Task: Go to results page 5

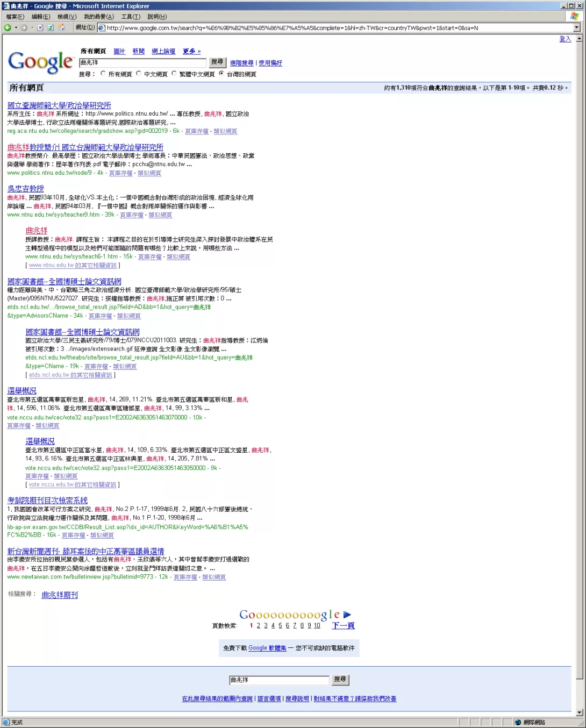Action: pyautogui.click(x=280, y=625)
